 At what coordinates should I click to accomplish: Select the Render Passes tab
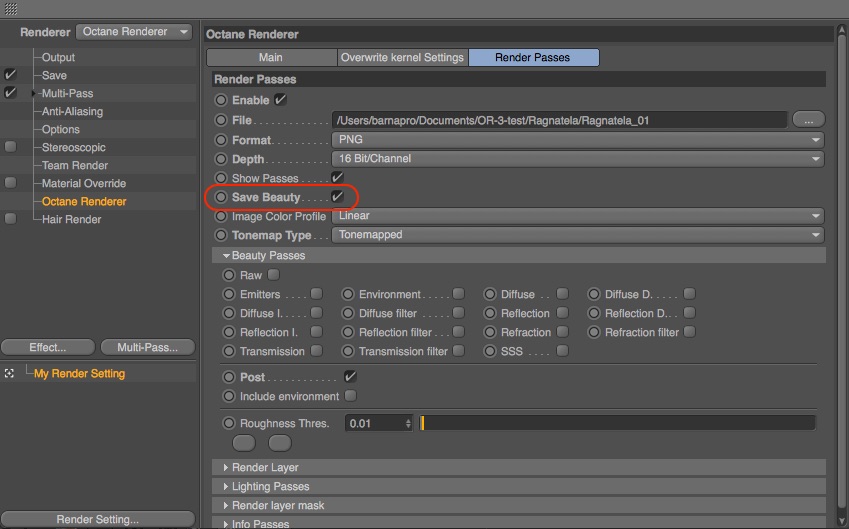[x=534, y=57]
